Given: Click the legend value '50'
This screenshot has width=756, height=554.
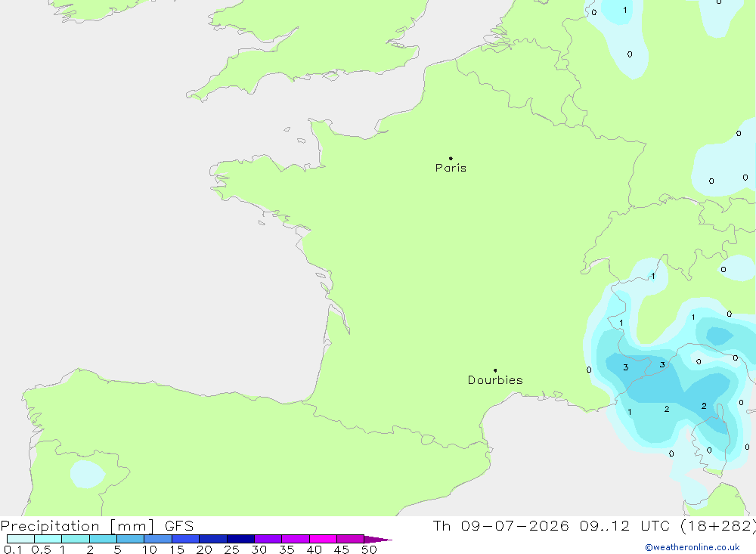Looking at the screenshot, I should click(369, 549).
